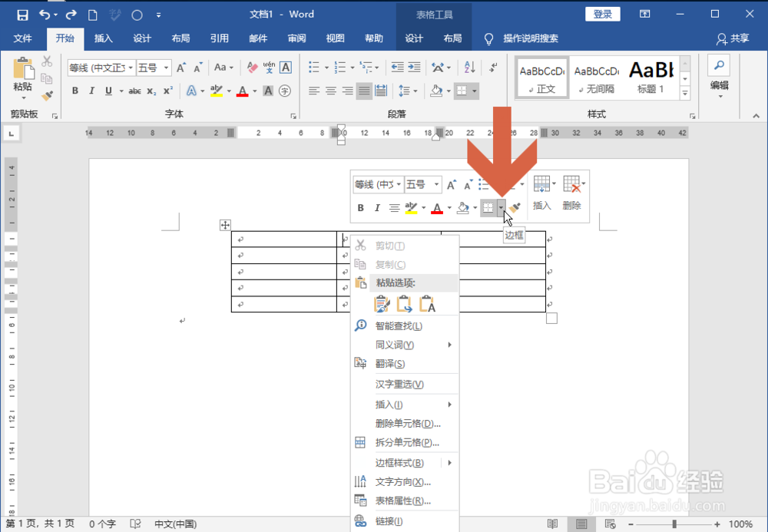This screenshot has height=532, width=768.
Task: Click the Decrease Indent icon
Action: [397, 68]
